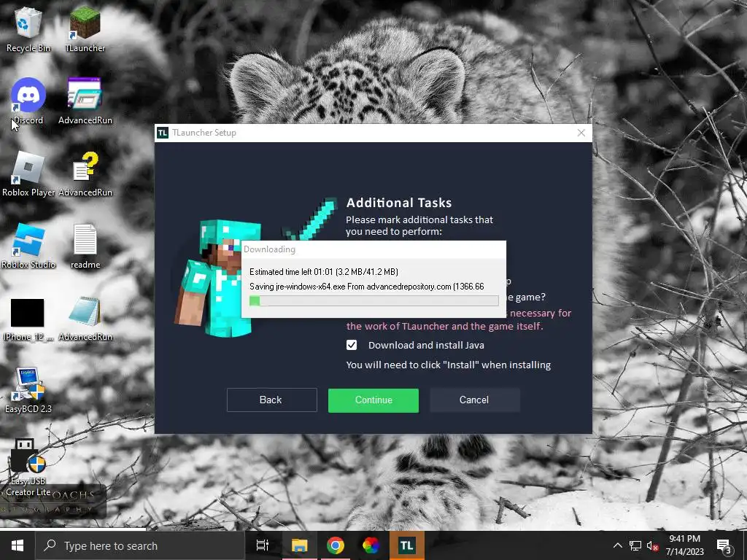Open the TLauncher desktop shortcut

click(x=85, y=29)
